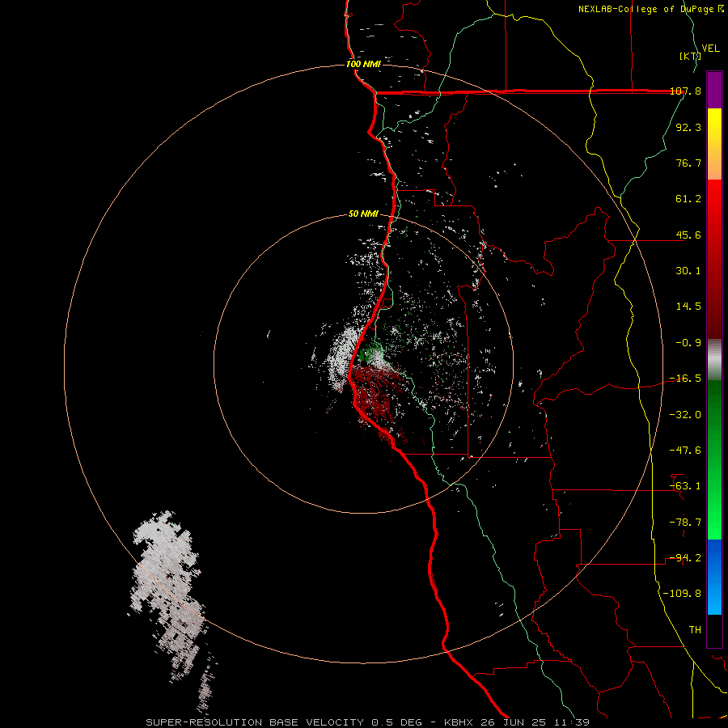Select the 107.8 value on the velocity scale
This screenshot has width=728, height=728.
tap(685, 91)
